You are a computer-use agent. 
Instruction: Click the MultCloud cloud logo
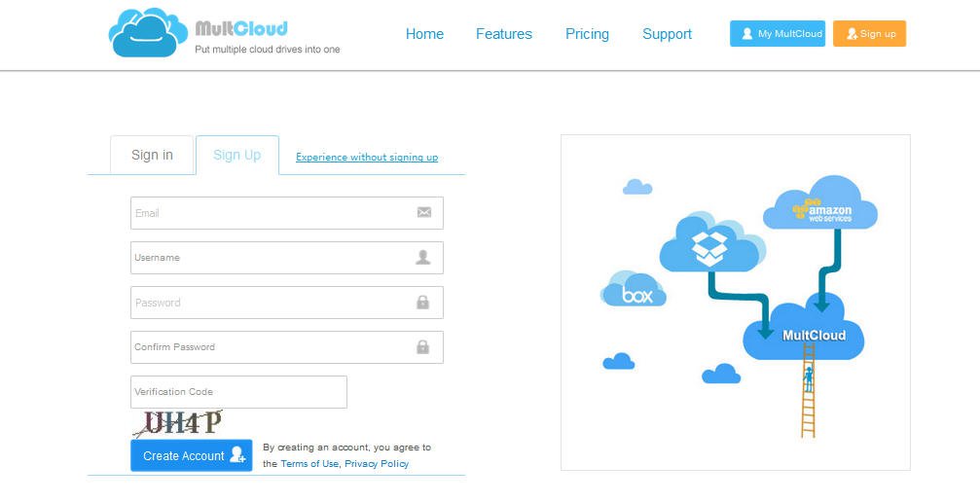tap(148, 32)
